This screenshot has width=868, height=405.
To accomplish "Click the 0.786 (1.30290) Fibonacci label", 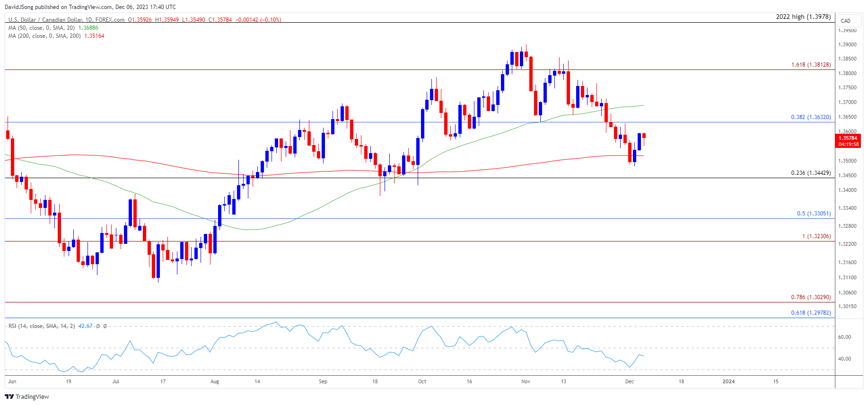I will pyautogui.click(x=811, y=297).
